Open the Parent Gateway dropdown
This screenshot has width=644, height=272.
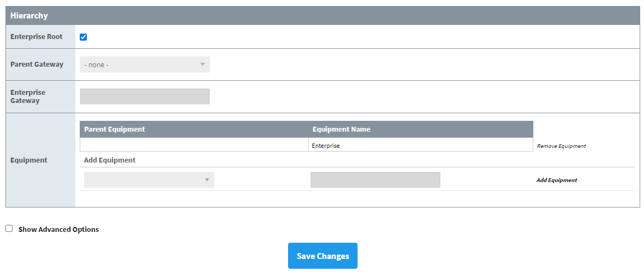(144, 64)
